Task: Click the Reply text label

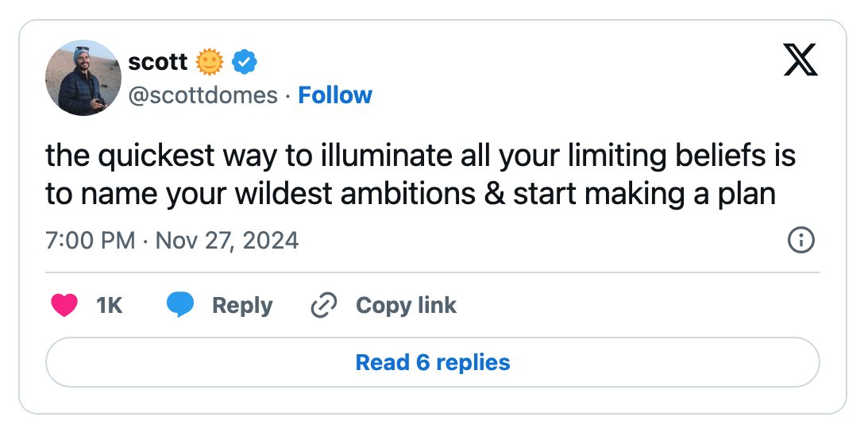Action: (x=242, y=306)
